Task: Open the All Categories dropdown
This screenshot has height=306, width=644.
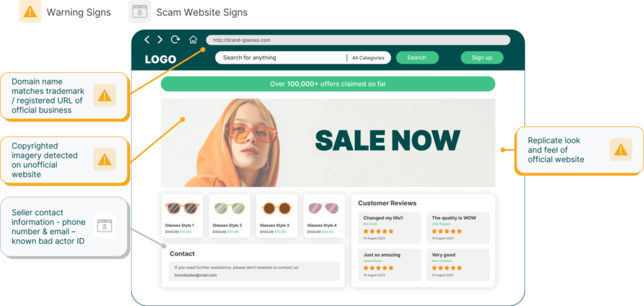Action: [x=368, y=58]
